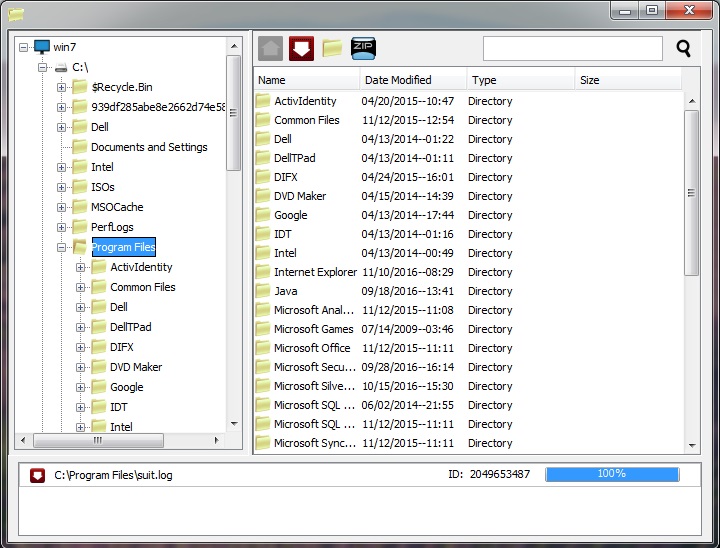Expand the Intel folder under C:\
Screen dimensions: 720x548
point(61,167)
